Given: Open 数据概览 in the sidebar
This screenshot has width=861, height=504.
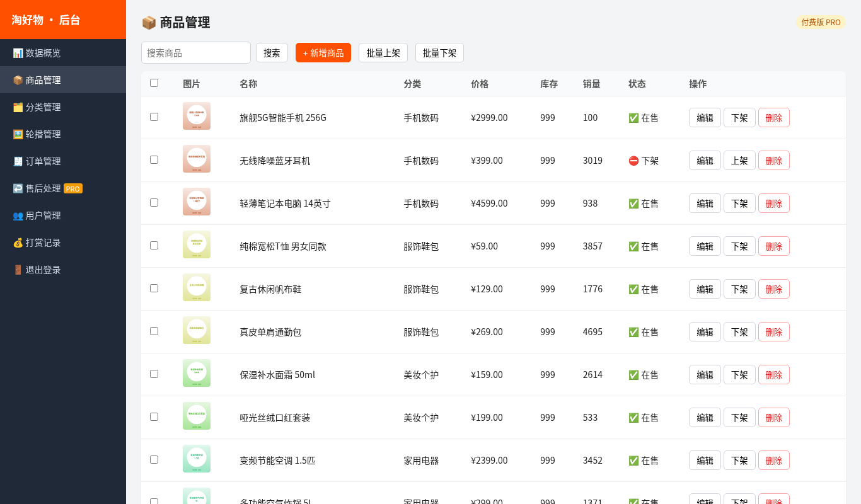Looking at the screenshot, I should (63, 53).
